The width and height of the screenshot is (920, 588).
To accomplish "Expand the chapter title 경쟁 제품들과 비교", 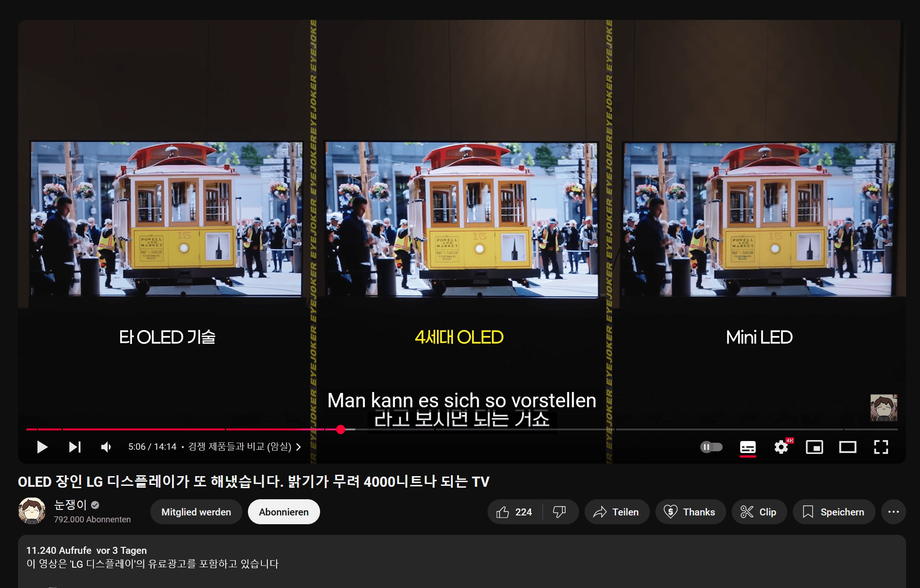I will coord(244,447).
